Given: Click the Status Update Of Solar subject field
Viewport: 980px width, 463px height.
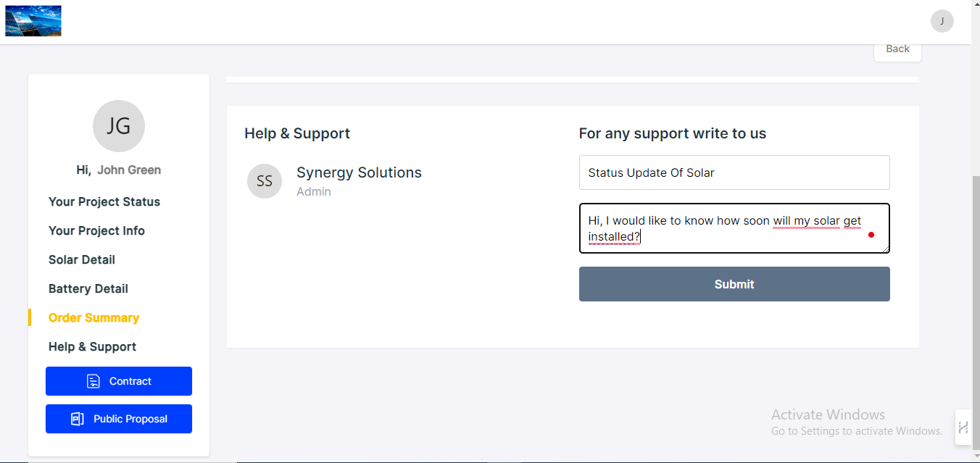Looking at the screenshot, I should (734, 172).
